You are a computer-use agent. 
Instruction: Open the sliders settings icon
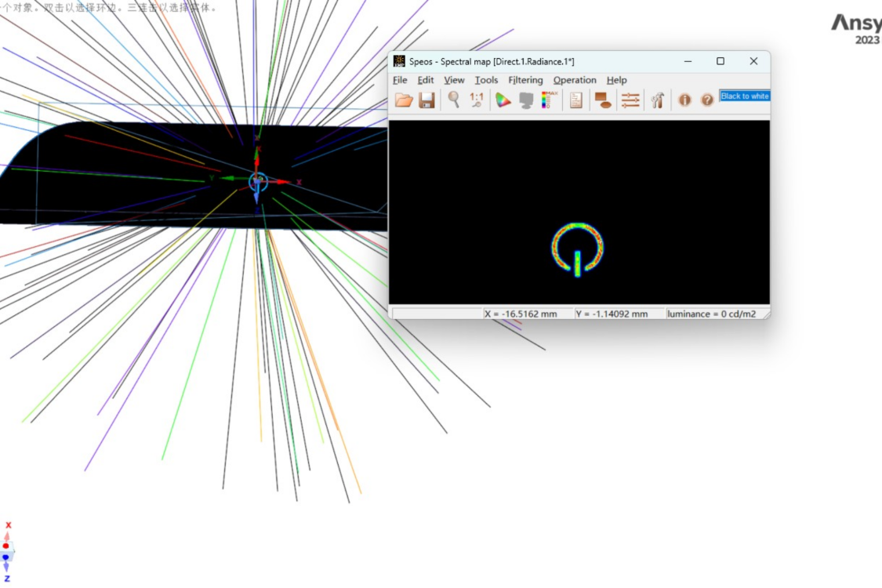point(630,100)
